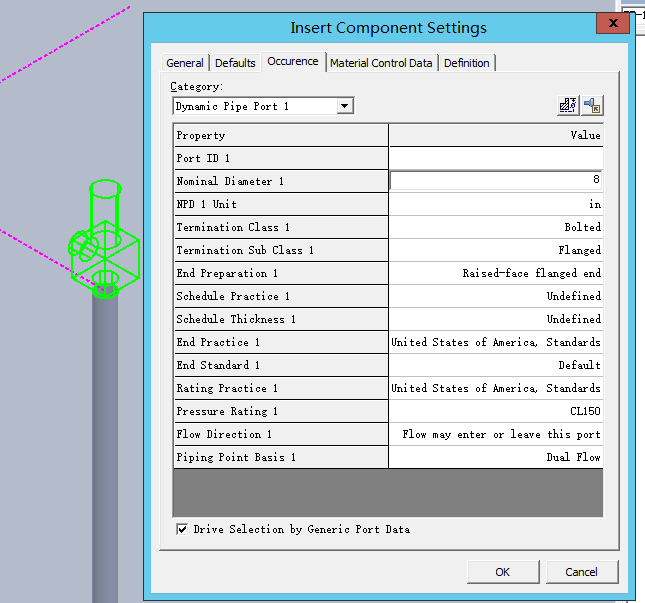Click the Rating Practice 1 value cell
This screenshot has width=645, height=603.
pyautogui.click(x=496, y=388)
